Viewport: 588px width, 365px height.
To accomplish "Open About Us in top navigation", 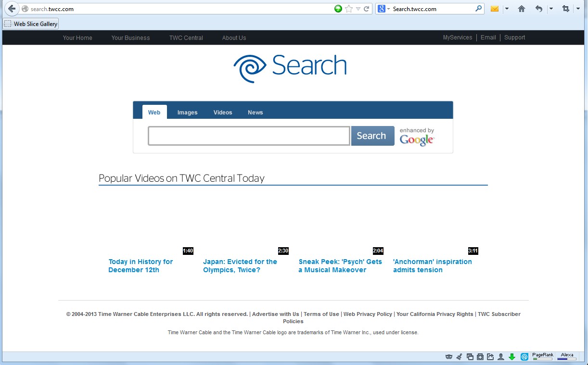I will pyautogui.click(x=234, y=38).
